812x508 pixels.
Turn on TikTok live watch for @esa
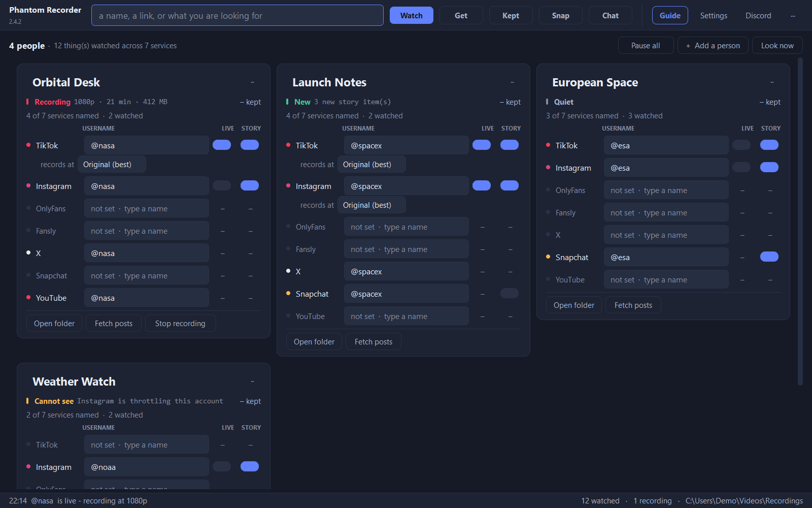741,145
